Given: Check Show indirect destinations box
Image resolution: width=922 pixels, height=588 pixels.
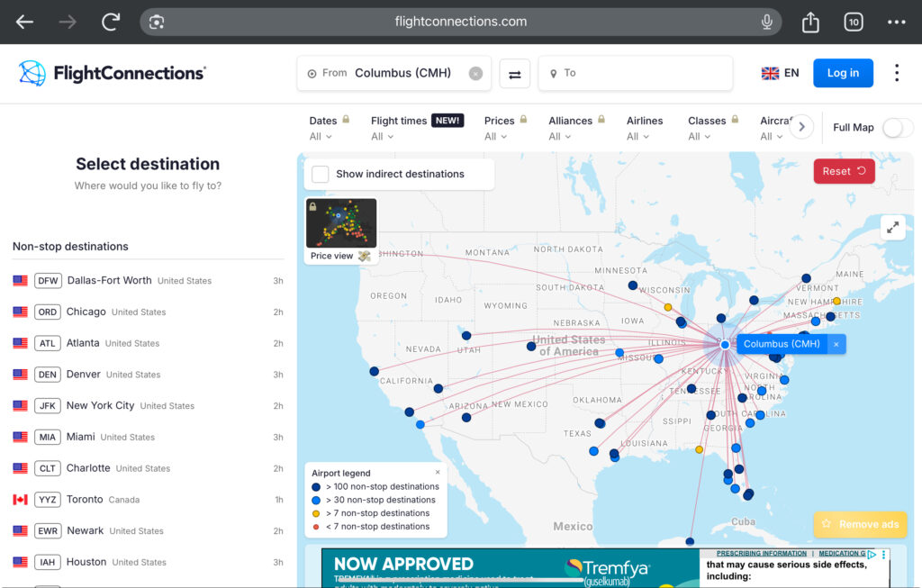Looking at the screenshot, I should 321,174.
